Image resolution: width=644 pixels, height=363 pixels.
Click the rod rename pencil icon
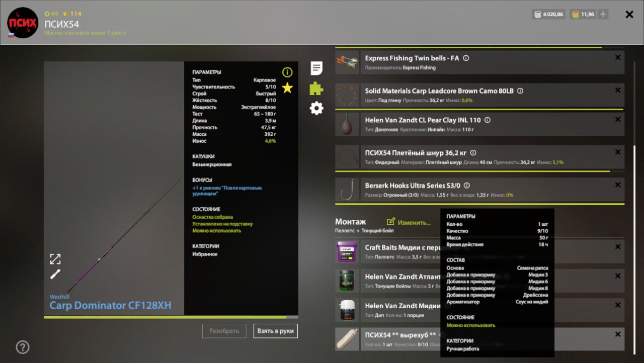tap(55, 274)
